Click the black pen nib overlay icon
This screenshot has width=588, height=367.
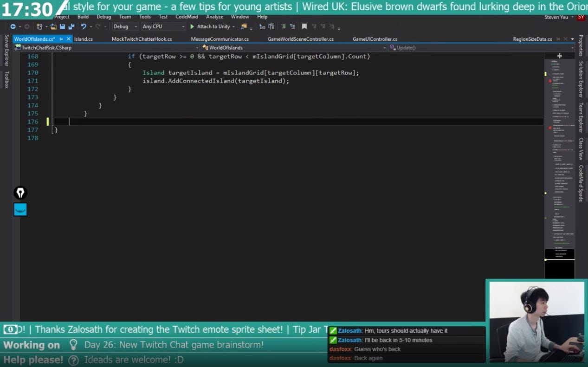pyautogui.click(x=20, y=193)
